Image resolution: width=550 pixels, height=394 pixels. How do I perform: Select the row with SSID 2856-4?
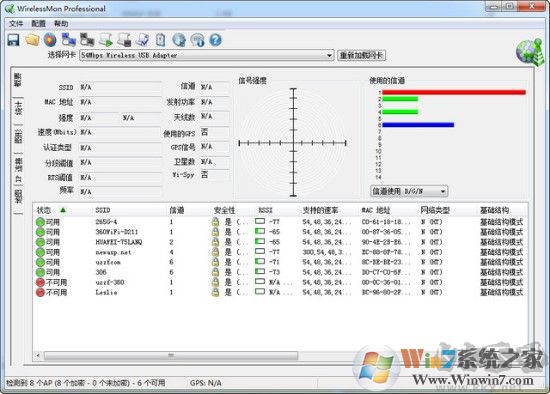(x=280, y=222)
